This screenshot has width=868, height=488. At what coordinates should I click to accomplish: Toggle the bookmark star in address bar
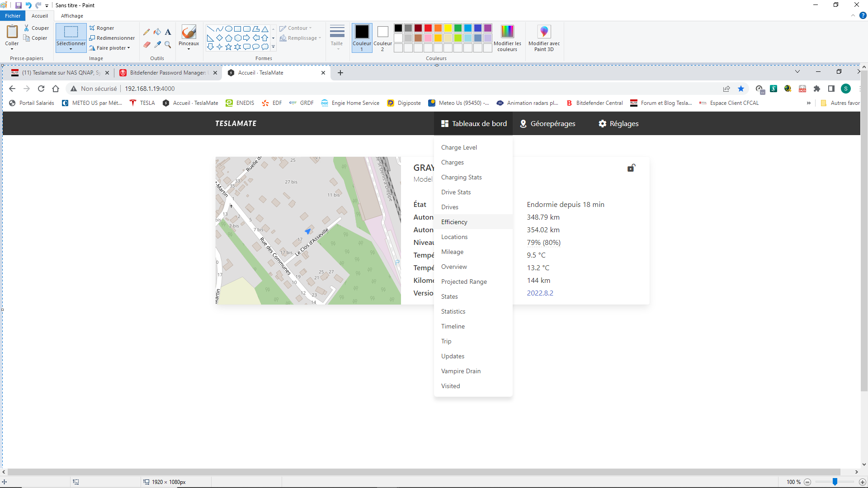[741, 89]
